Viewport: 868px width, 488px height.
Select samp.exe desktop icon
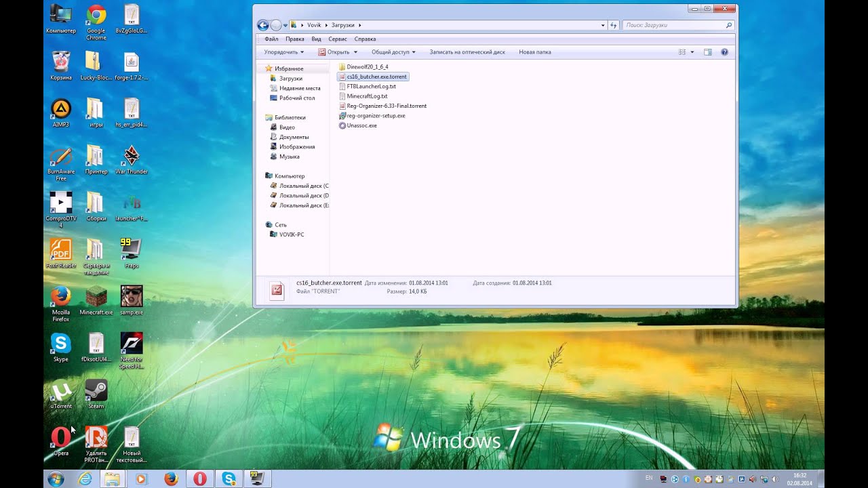click(131, 300)
